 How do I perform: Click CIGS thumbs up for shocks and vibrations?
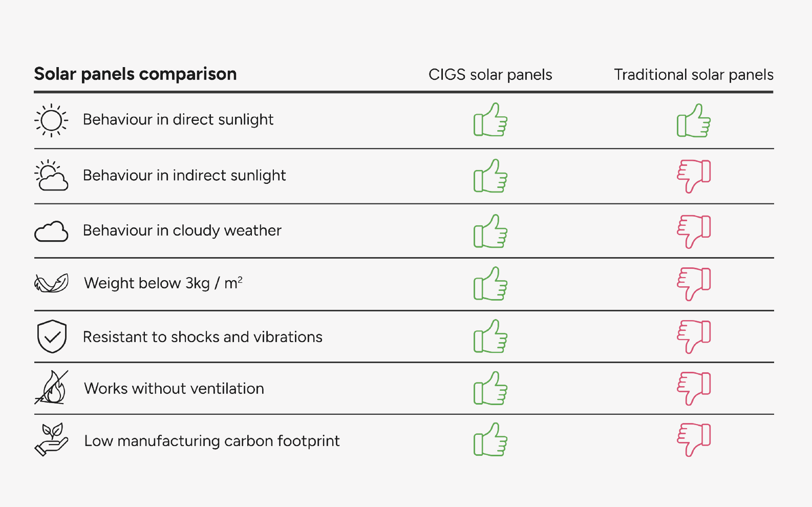490,336
